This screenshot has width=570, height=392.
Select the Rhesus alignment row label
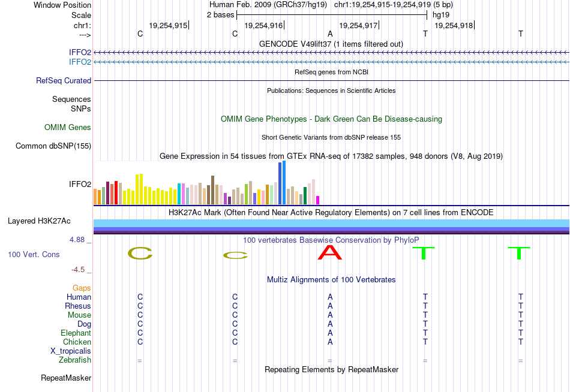pyautogui.click(x=78, y=306)
